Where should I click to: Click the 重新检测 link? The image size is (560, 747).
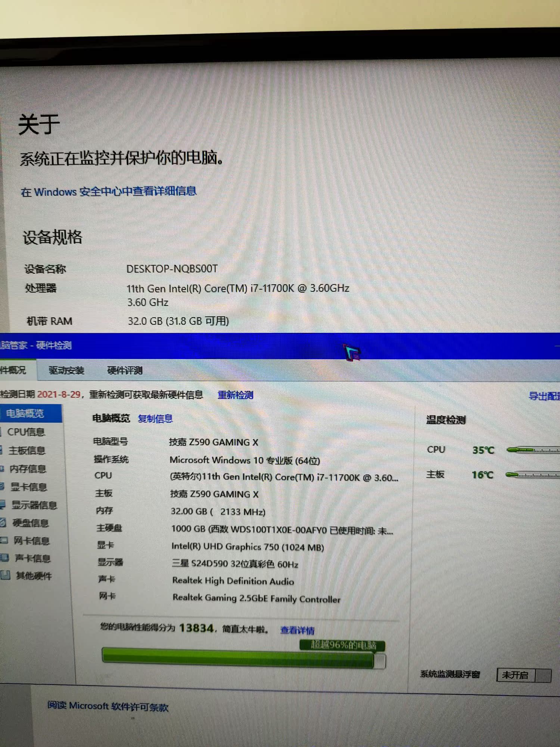click(236, 395)
